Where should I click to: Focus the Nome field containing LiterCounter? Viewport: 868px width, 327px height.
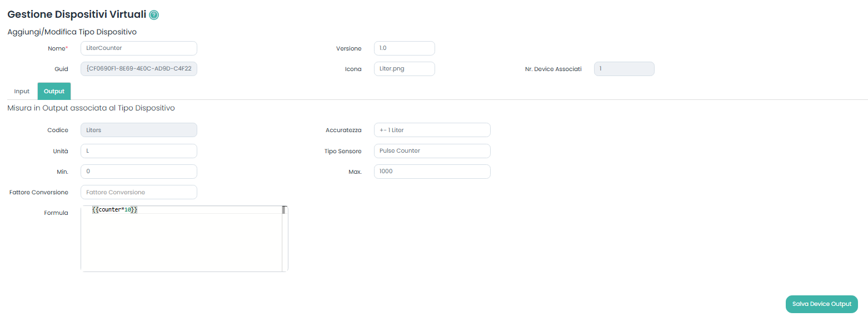[138, 48]
